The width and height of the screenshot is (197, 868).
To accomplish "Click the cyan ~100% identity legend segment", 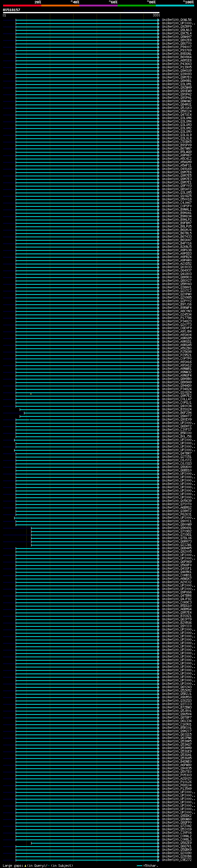I will pyautogui.click(x=175, y=6).
